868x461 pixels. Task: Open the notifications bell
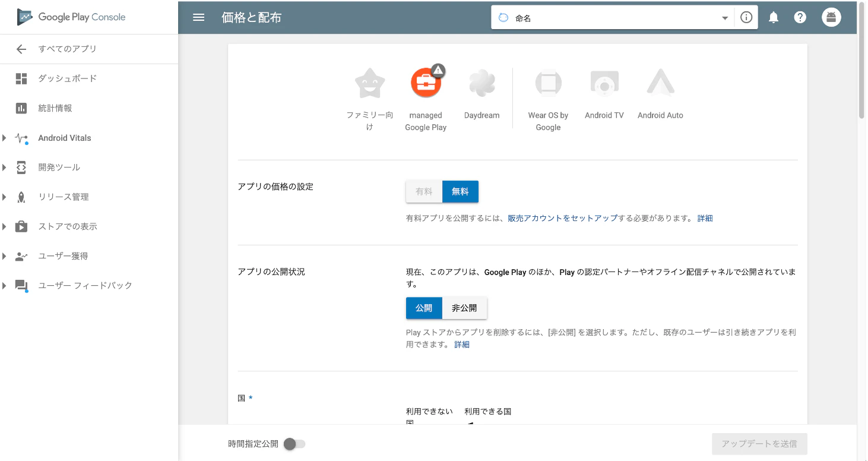point(774,18)
